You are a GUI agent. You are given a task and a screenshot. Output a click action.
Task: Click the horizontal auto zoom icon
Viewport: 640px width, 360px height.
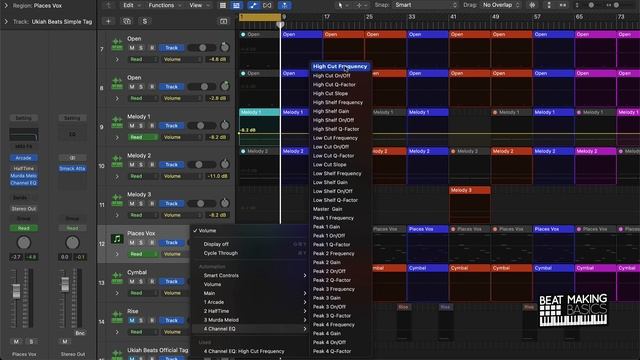562,5
